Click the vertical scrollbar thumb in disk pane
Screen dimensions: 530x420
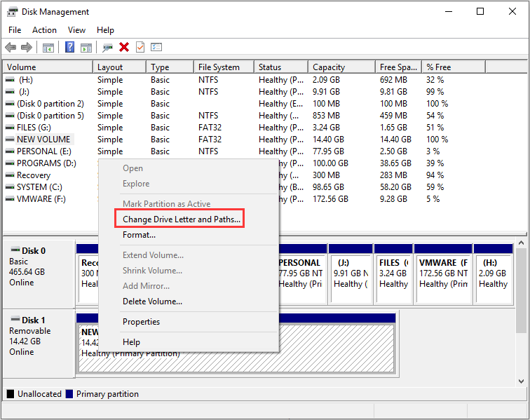click(521, 291)
